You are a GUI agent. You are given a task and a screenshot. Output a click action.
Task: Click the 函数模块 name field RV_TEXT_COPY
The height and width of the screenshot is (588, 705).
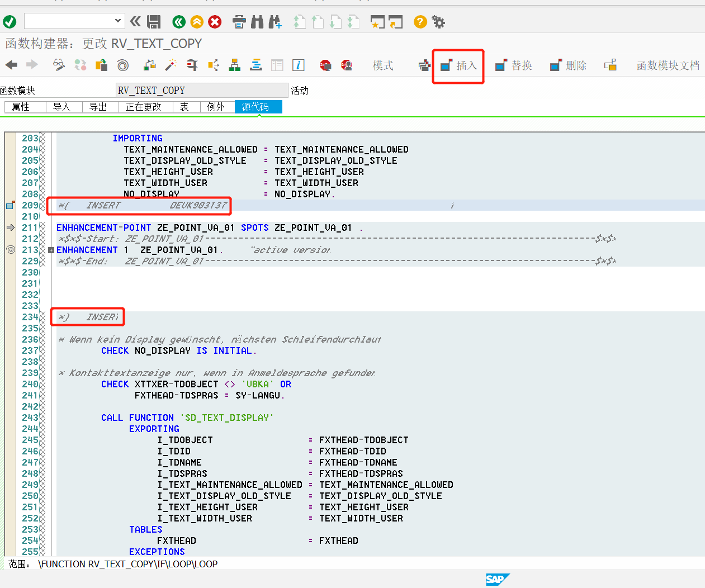click(202, 90)
